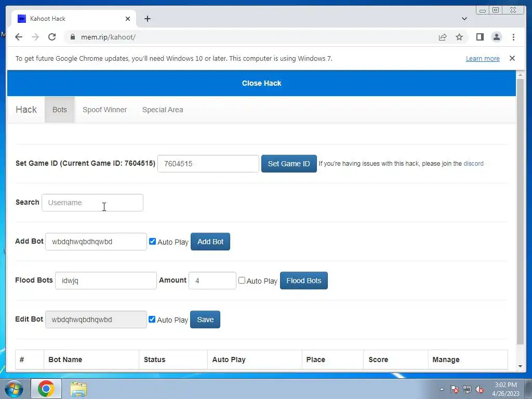Click the Close Hack banner
Screen dimensions: 532x399
point(261,83)
